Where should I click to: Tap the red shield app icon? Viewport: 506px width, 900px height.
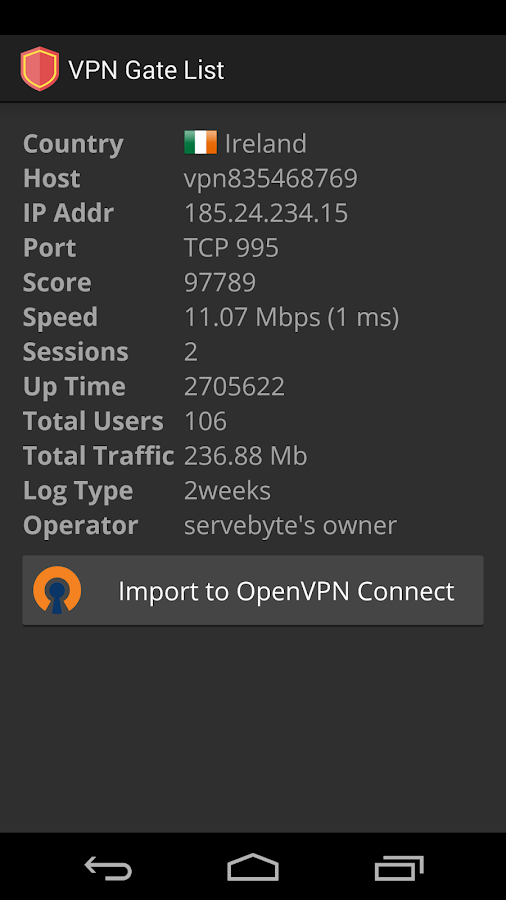(40, 69)
